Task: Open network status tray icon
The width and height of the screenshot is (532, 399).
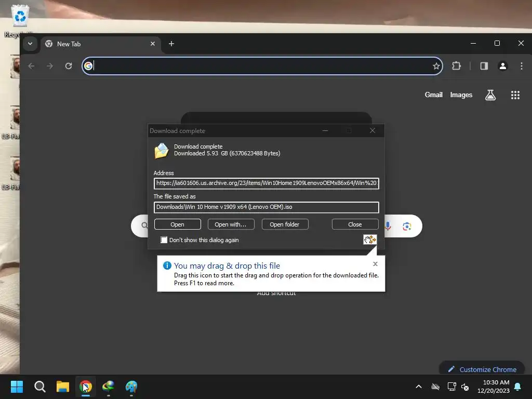Action: pos(451,387)
